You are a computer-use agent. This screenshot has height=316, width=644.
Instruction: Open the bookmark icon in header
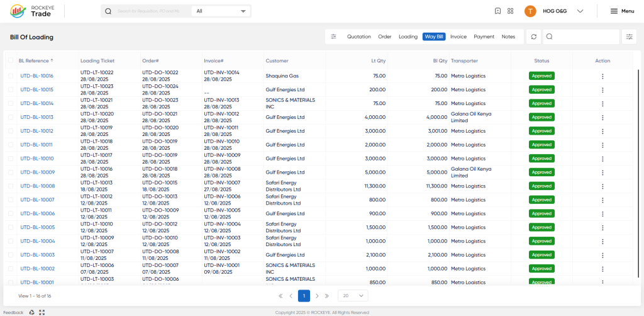click(x=498, y=11)
